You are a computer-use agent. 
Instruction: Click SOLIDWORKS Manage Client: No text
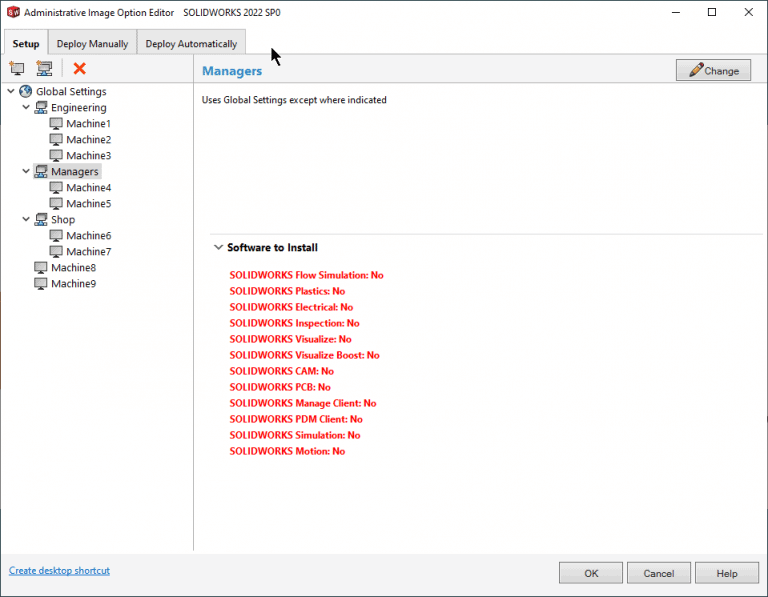pos(303,404)
